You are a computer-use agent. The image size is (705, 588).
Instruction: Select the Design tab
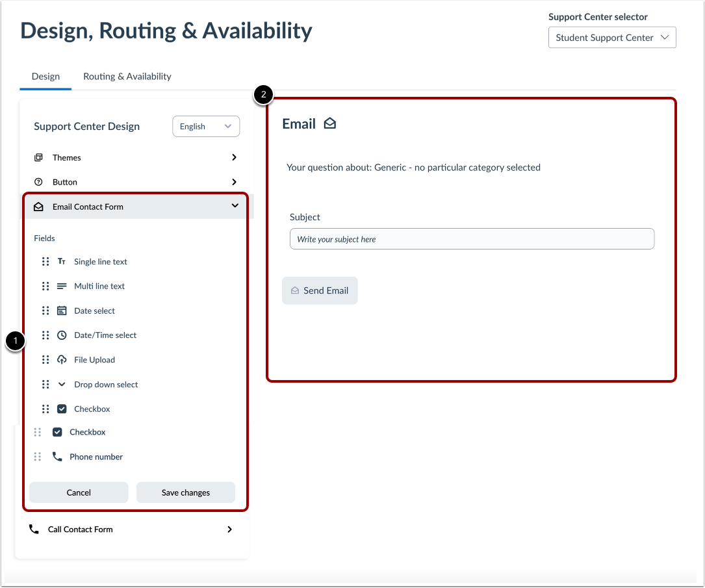(45, 76)
